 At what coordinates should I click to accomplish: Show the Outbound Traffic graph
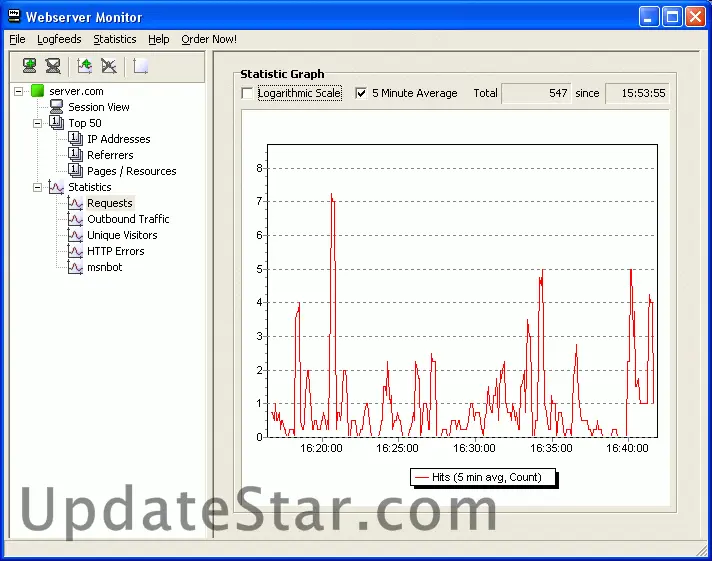click(128, 219)
